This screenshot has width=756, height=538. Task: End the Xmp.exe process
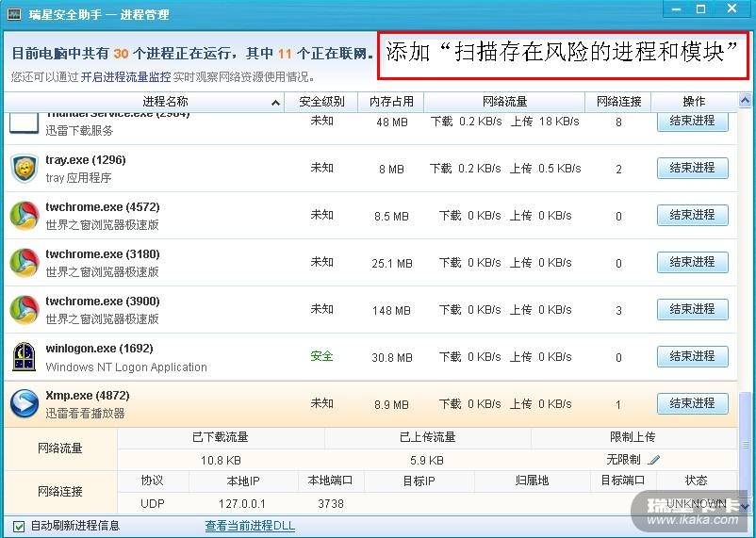[692, 404]
